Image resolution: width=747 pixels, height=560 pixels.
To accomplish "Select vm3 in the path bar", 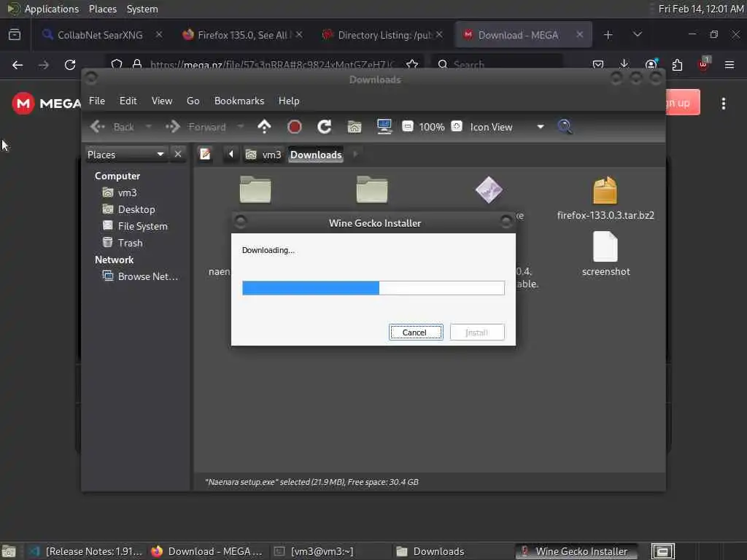I will pyautogui.click(x=263, y=155).
